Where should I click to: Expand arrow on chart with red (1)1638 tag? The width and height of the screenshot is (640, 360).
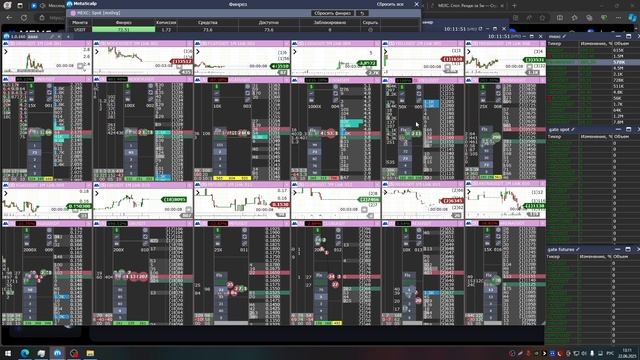click(385, 51)
